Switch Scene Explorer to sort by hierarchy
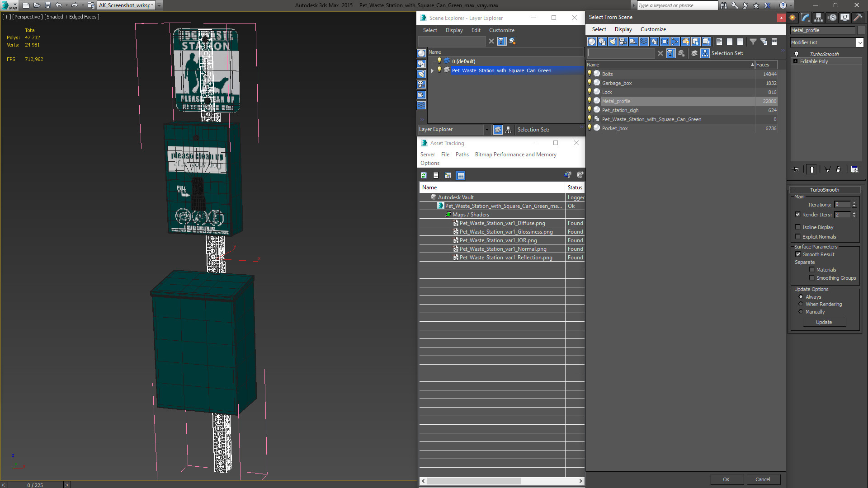The height and width of the screenshot is (488, 868). [509, 130]
